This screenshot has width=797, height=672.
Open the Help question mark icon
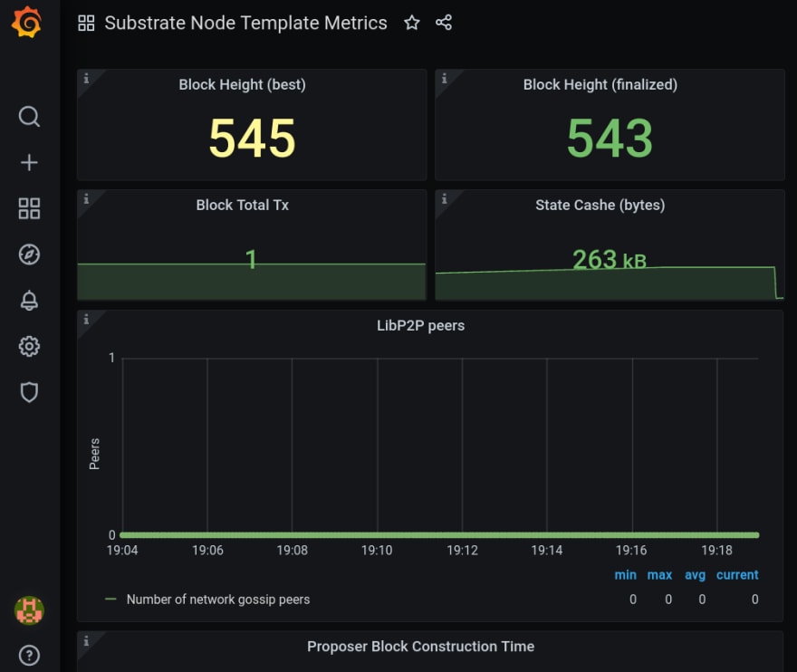tap(29, 655)
